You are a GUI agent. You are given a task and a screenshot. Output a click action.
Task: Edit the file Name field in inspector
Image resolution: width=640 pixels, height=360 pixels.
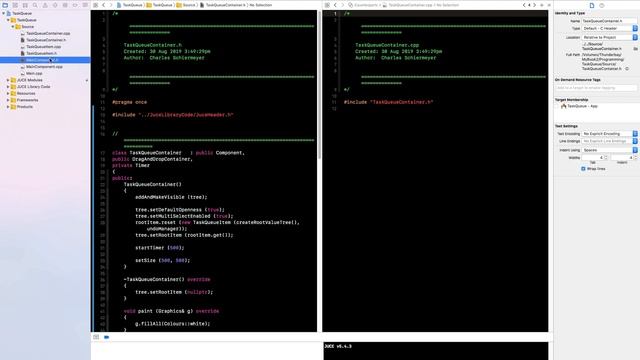tap(609, 21)
